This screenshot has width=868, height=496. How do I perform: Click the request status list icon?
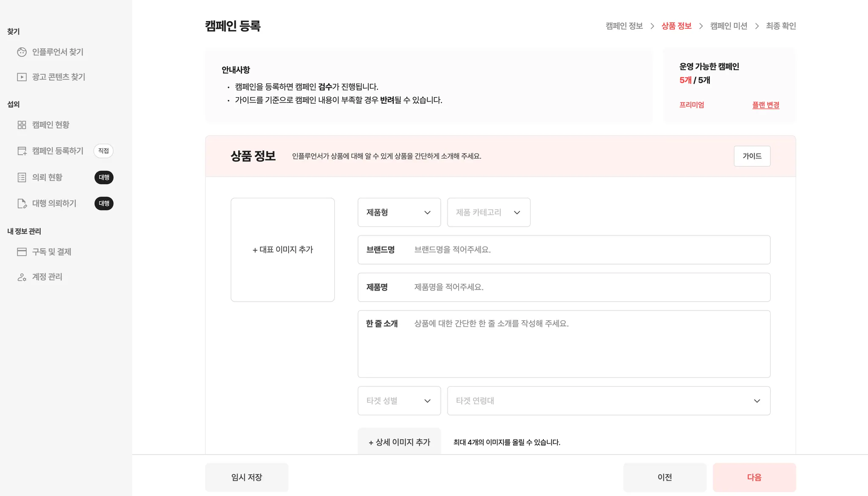22,177
